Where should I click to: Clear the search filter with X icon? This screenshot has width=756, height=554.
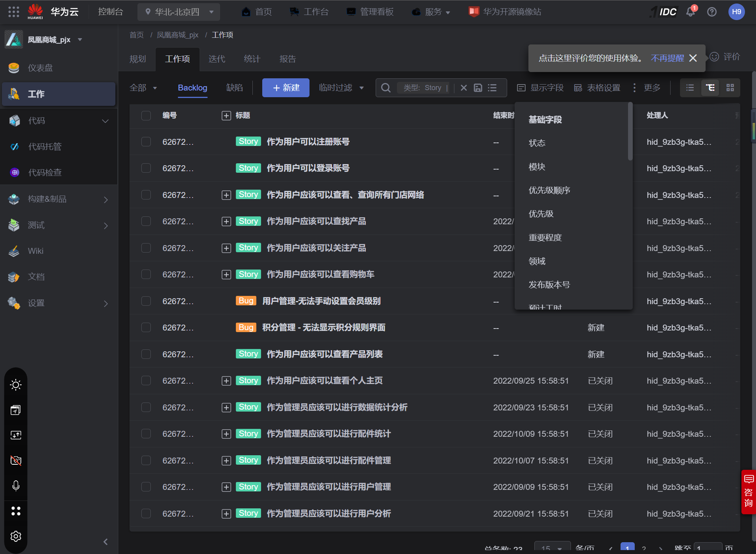click(464, 88)
